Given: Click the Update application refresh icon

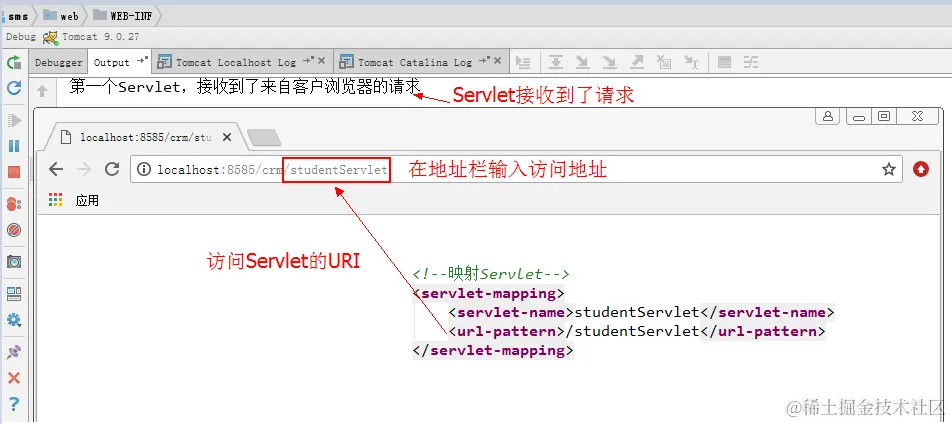Looking at the screenshot, I should point(14,88).
